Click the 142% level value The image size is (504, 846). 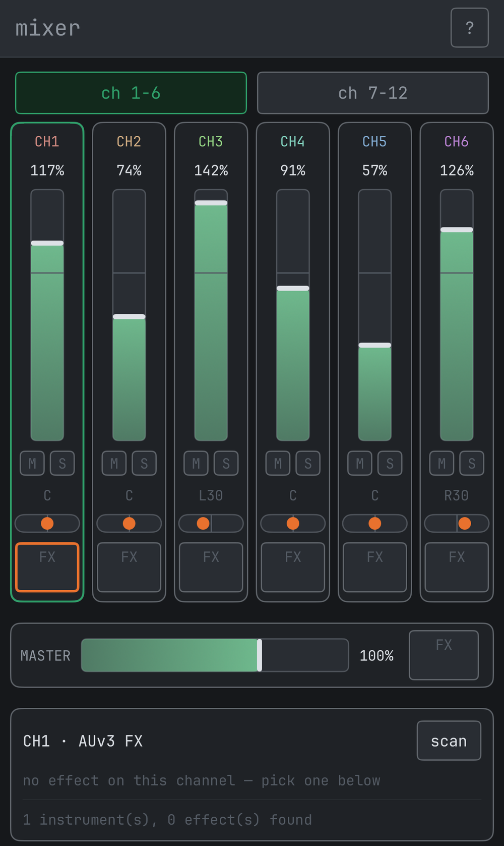point(211,171)
